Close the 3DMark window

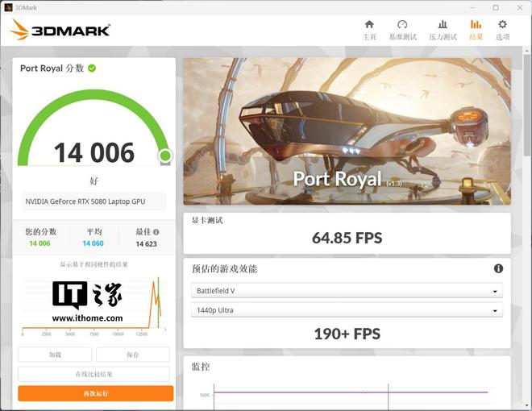pyautogui.click(x=520, y=7)
